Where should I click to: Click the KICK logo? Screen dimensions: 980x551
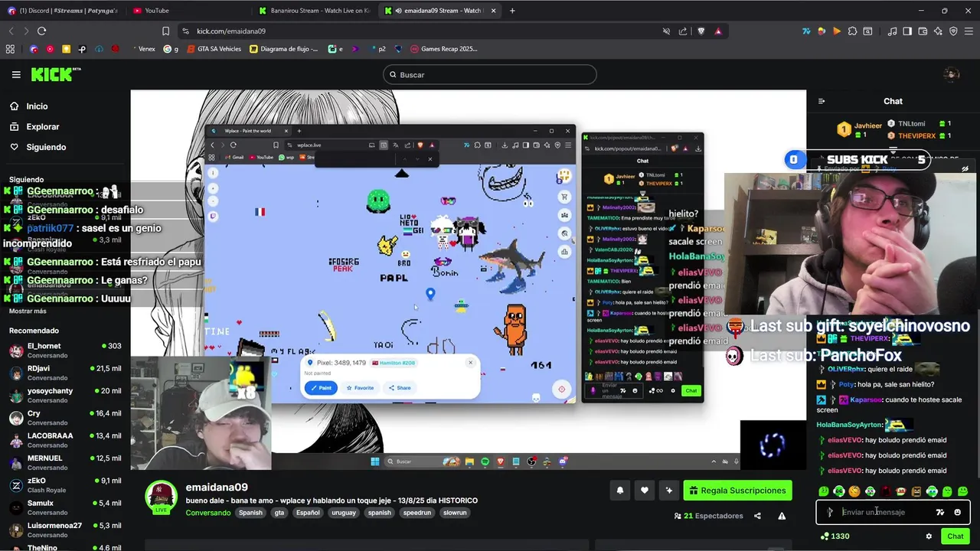(55, 74)
